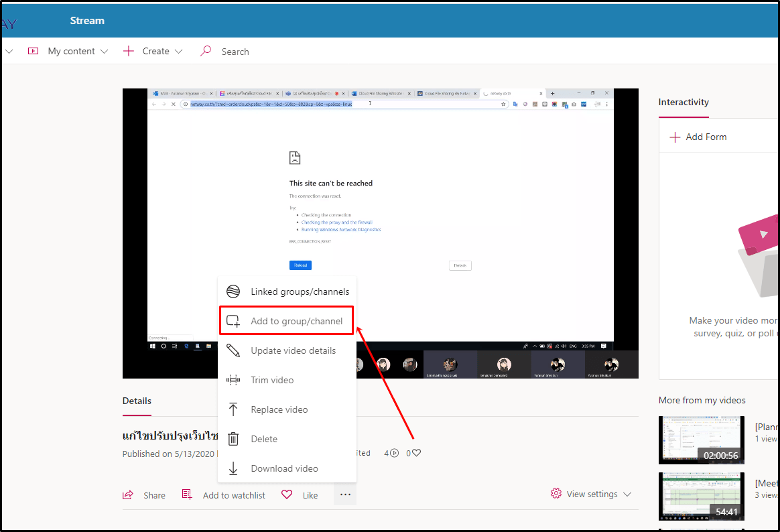The image size is (780, 532).
Task: Click the Delete trash can icon
Action: point(233,439)
